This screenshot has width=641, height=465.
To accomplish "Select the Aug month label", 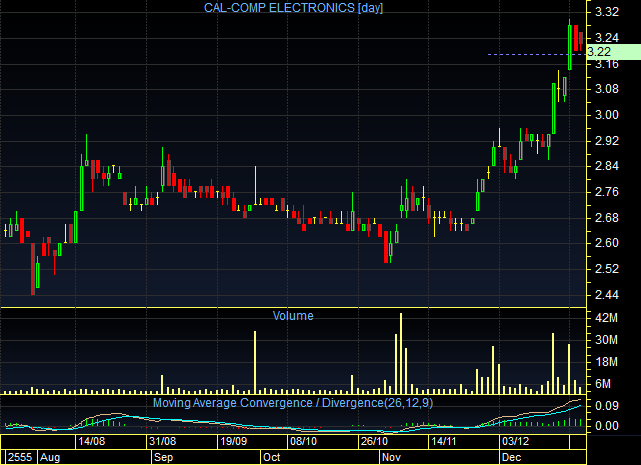I will pos(50,457).
